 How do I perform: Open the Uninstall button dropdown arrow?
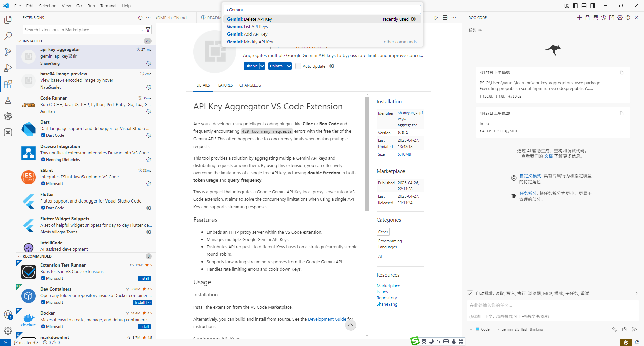(289, 66)
